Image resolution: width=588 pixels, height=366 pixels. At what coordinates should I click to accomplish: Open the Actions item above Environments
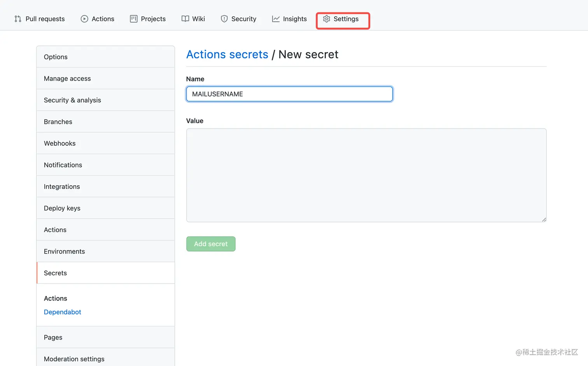click(x=105, y=230)
